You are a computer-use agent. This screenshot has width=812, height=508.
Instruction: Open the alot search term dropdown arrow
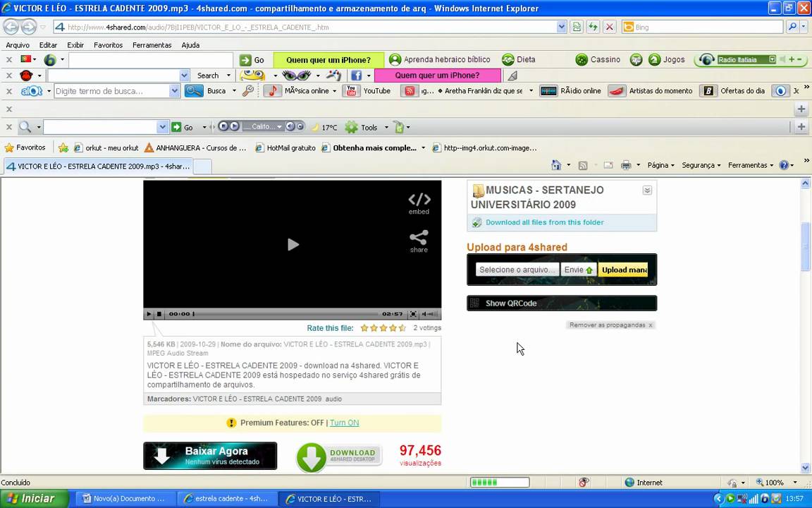pos(175,91)
